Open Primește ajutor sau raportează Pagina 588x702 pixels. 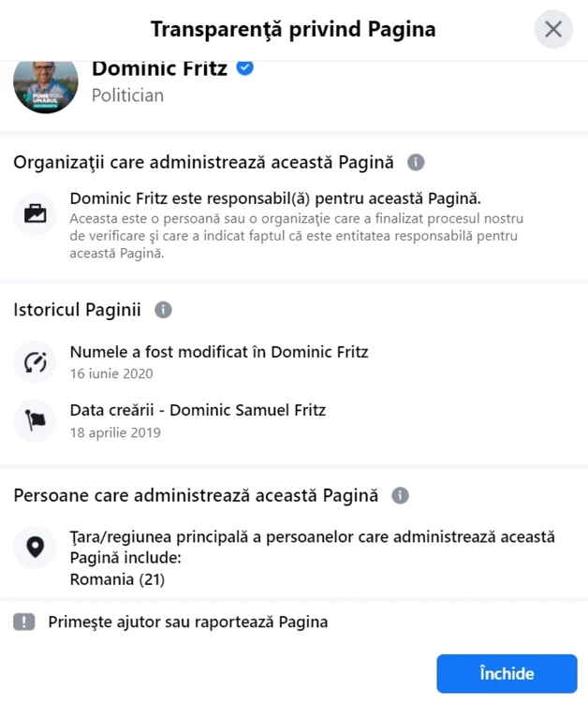click(187, 622)
